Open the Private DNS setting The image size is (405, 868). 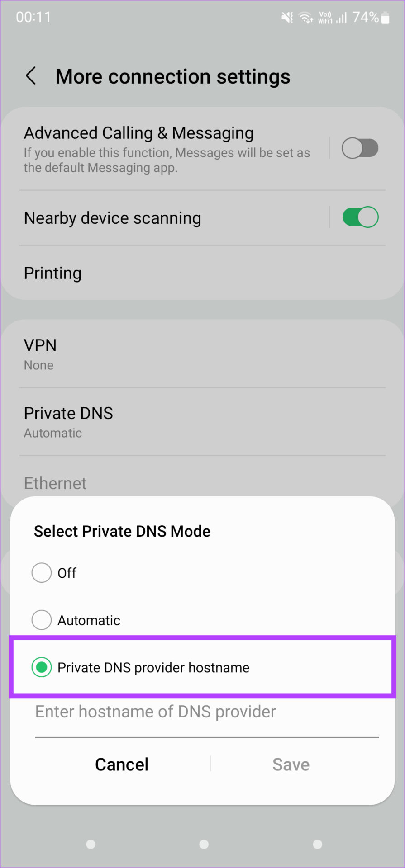[x=68, y=421]
